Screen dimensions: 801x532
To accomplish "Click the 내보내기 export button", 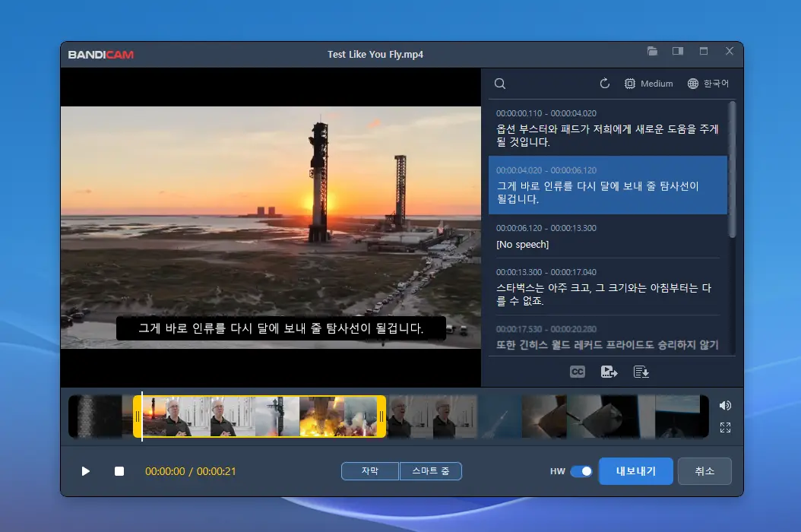I will 635,471.
